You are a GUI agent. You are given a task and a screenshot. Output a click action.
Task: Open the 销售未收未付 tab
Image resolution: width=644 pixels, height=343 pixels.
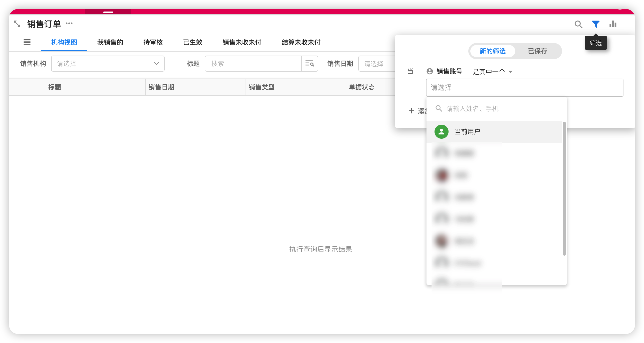click(242, 42)
